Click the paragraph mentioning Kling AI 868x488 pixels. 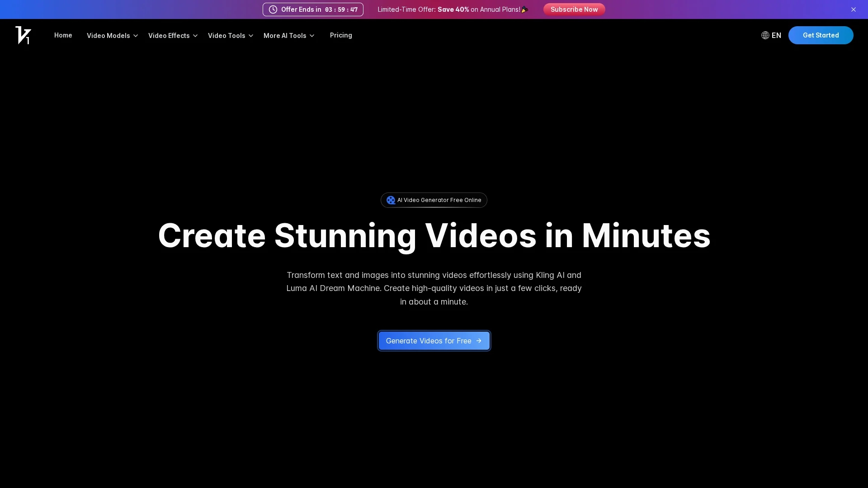[434, 288]
